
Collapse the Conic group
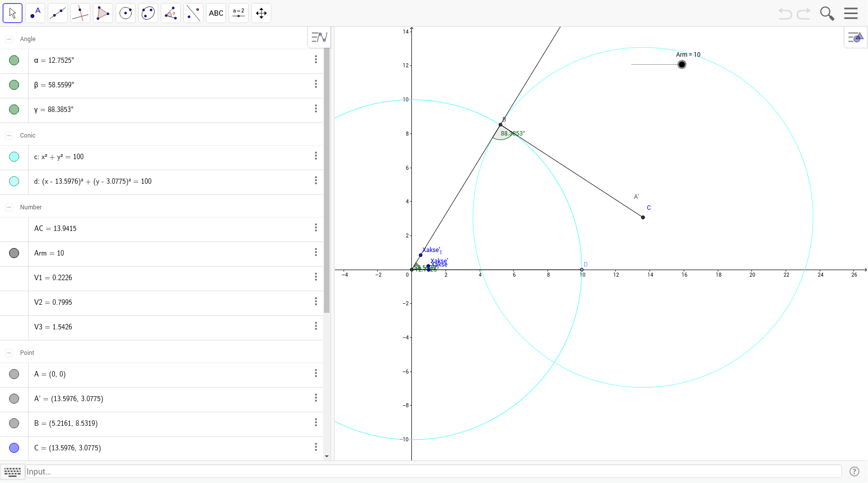pos(9,135)
